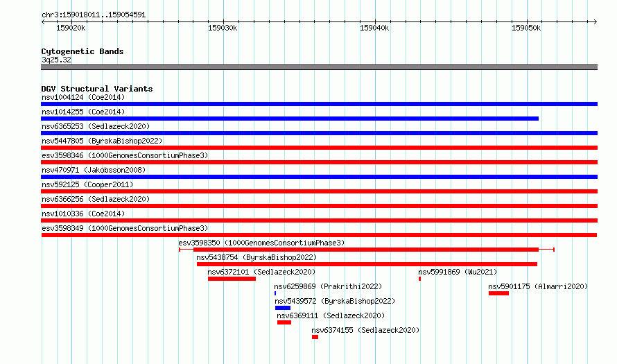The height and width of the screenshot is (364, 617).
Task: Click the left arrow of the ruler
Action: click(43, 22)
